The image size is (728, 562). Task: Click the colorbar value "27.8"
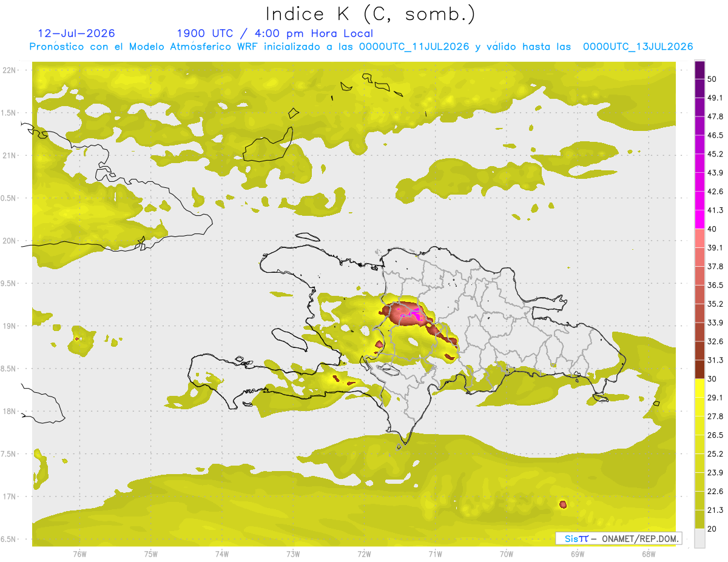click(715, 416)
